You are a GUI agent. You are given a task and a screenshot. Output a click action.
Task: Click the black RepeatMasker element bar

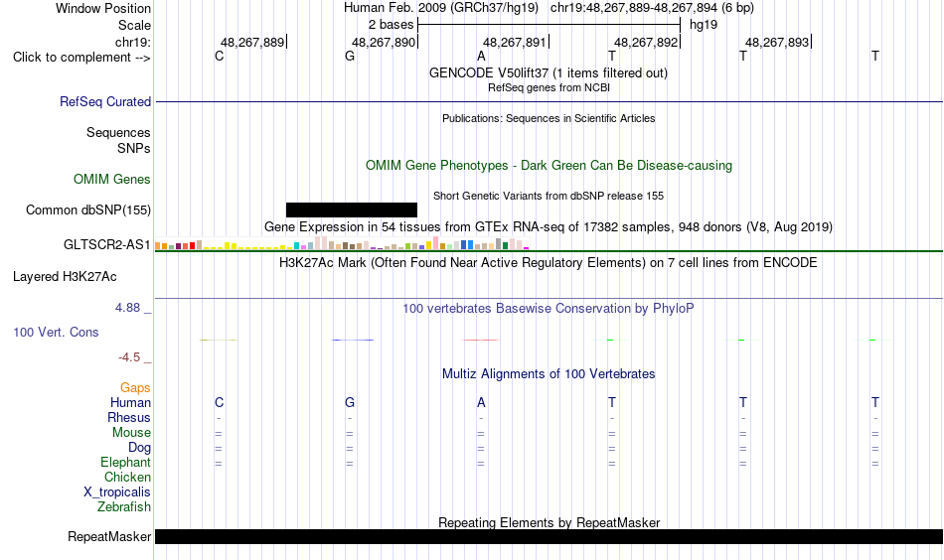coord(549,536)
